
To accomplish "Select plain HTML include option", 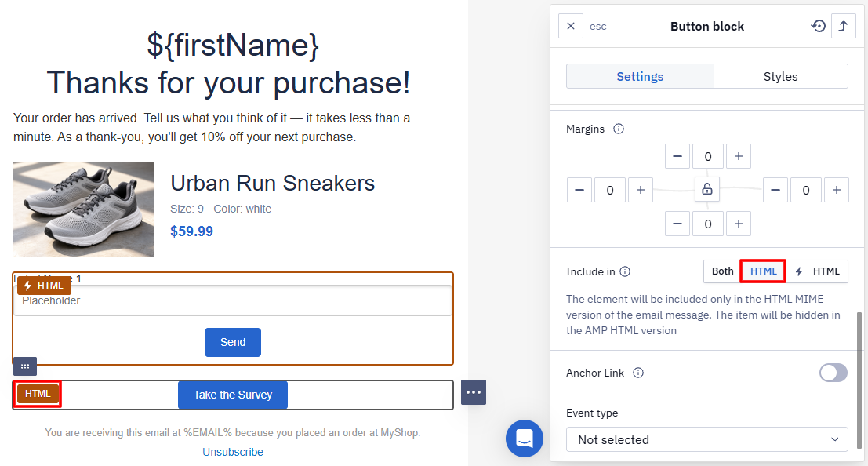I will tap(764, 271).
